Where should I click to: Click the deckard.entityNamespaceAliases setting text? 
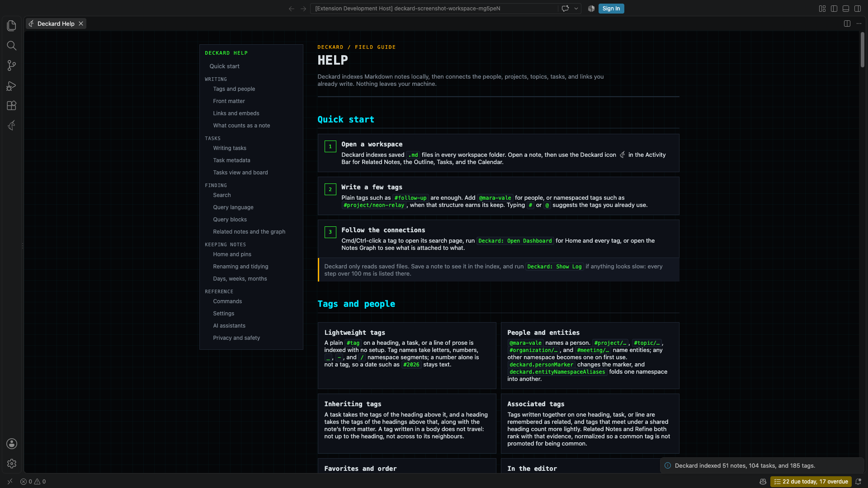tap(557, 372)
